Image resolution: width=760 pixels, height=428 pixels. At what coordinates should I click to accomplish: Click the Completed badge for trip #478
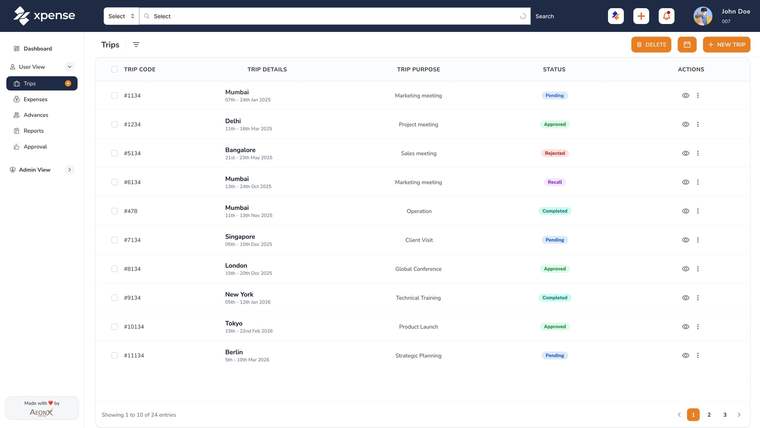coord(554,211)
